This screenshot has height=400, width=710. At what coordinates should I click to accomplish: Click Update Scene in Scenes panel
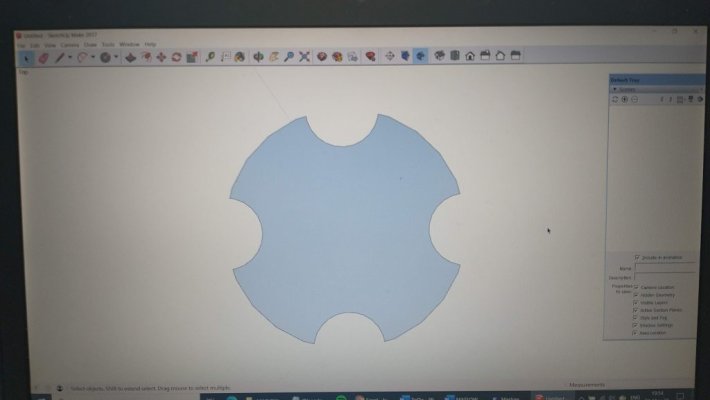615,99
